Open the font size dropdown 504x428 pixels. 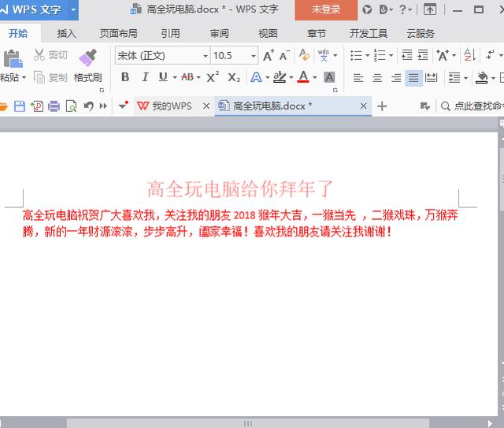(254, 56)
